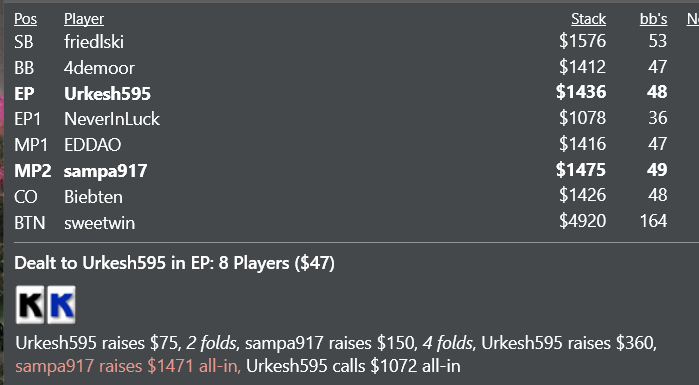
Task: Click the red sampa917 all-in action text
Action: [x=128, y=366]
